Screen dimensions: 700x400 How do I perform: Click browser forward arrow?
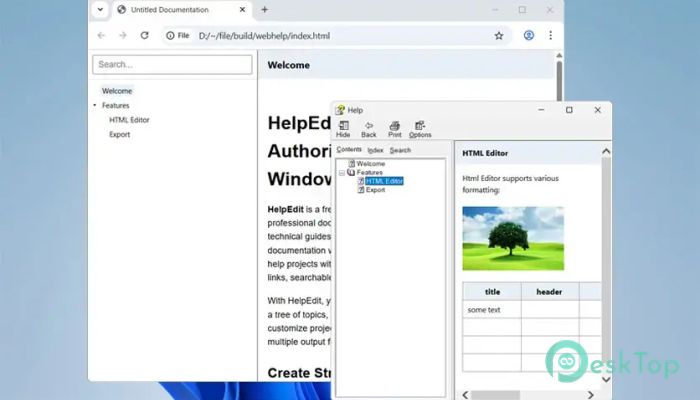point(123,35)
